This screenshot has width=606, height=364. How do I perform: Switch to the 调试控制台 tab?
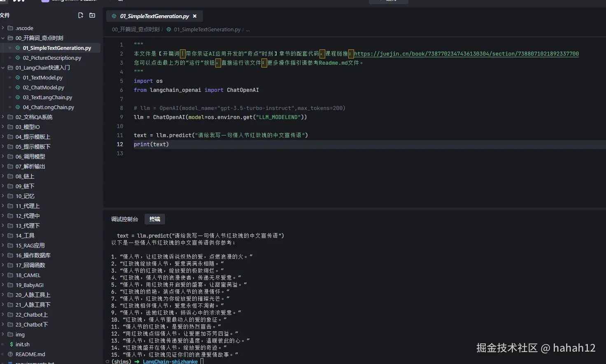tap(124, 219)
